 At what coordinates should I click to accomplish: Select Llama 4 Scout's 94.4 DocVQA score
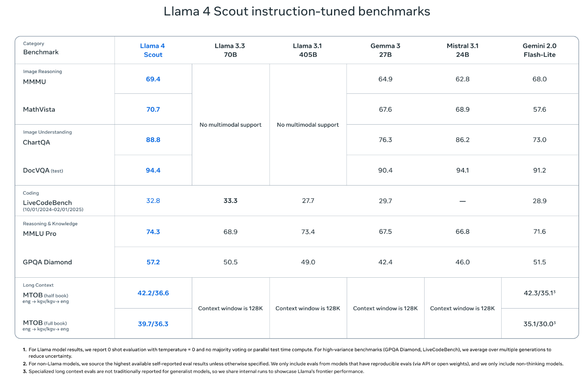point(153,171)
